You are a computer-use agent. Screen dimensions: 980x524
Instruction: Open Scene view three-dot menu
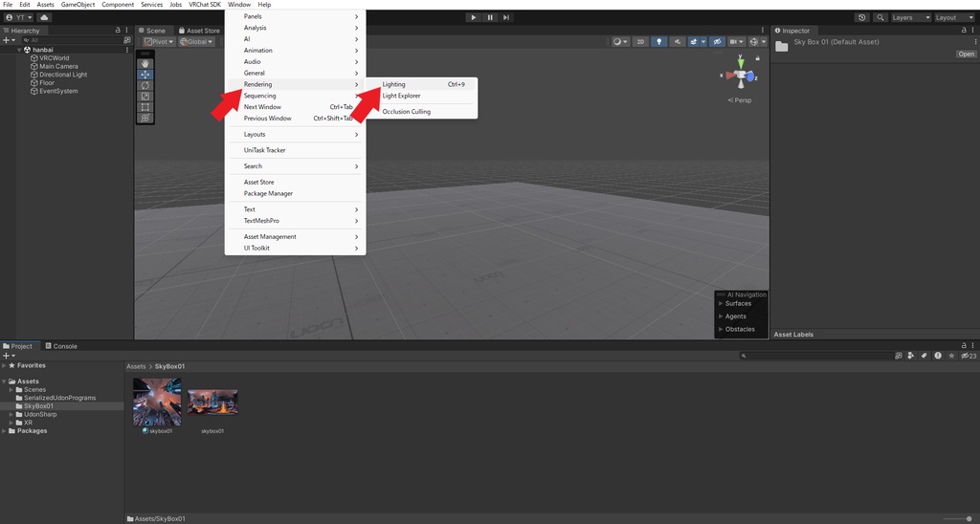(763, 30)
